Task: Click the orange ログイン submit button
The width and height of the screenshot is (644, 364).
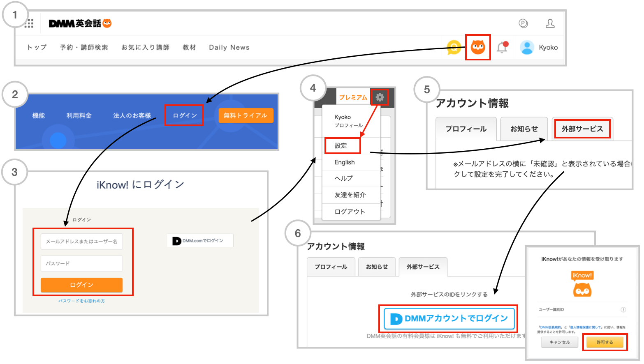Action: point(81,285)
